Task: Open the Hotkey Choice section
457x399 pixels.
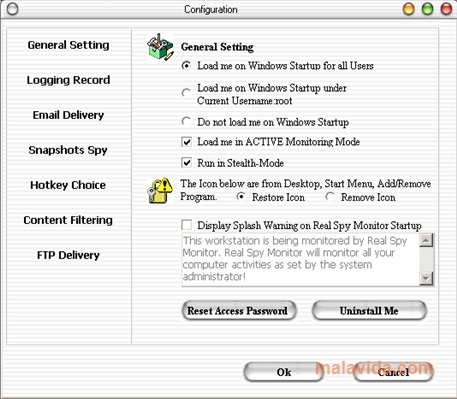Action: click(x=68, y=185)
